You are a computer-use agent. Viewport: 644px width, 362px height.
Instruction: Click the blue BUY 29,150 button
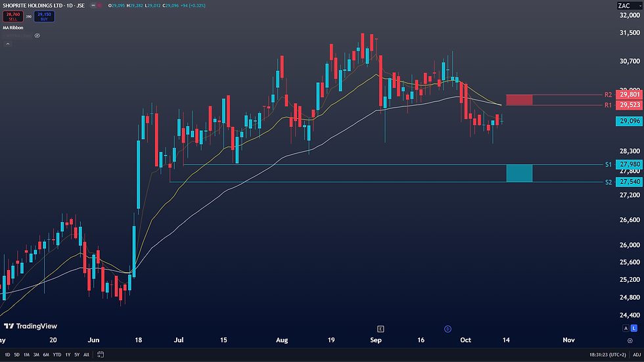44,16
